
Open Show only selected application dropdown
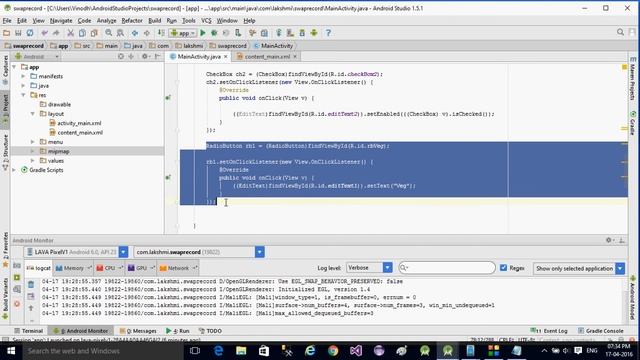click(620, 269)
